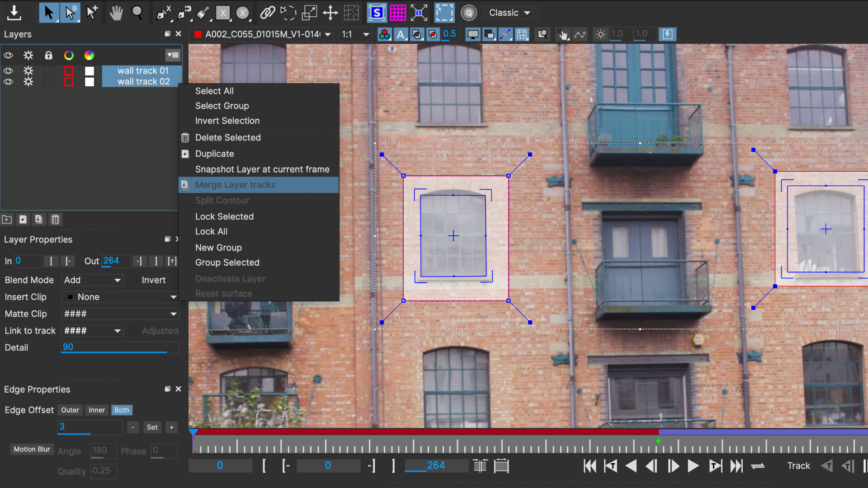Select the magnet/snap tool icon
Image resolution: width=868 pixels, height=488 pixels.
185,13
